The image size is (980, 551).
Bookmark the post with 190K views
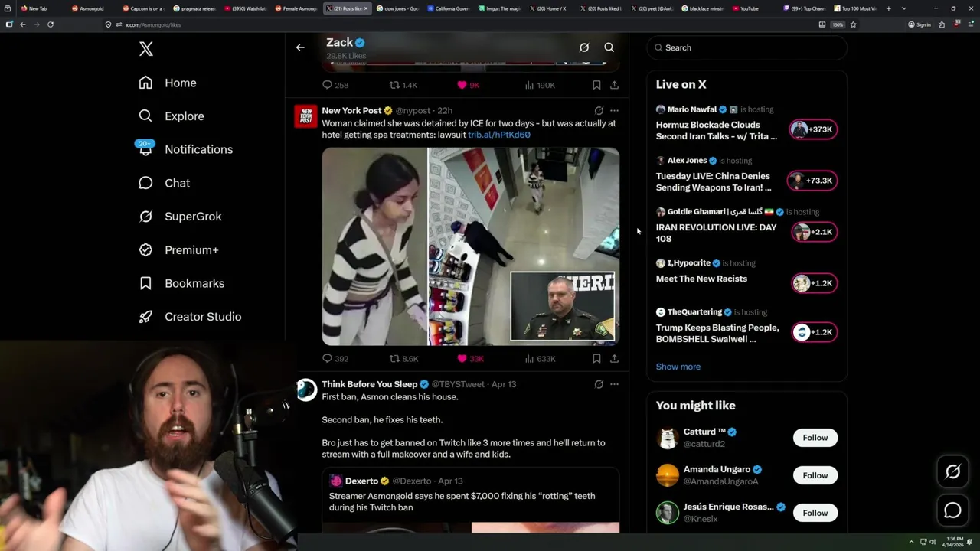pyautogui.click(x=596, y=85)
